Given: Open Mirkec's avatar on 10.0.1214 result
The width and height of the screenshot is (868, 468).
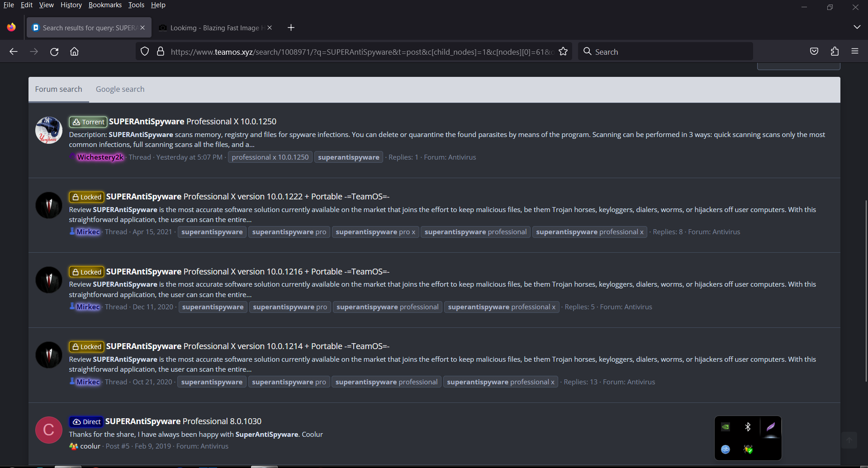Looking at the screenshot, I should pyautogui.click(x=49, y=355).
